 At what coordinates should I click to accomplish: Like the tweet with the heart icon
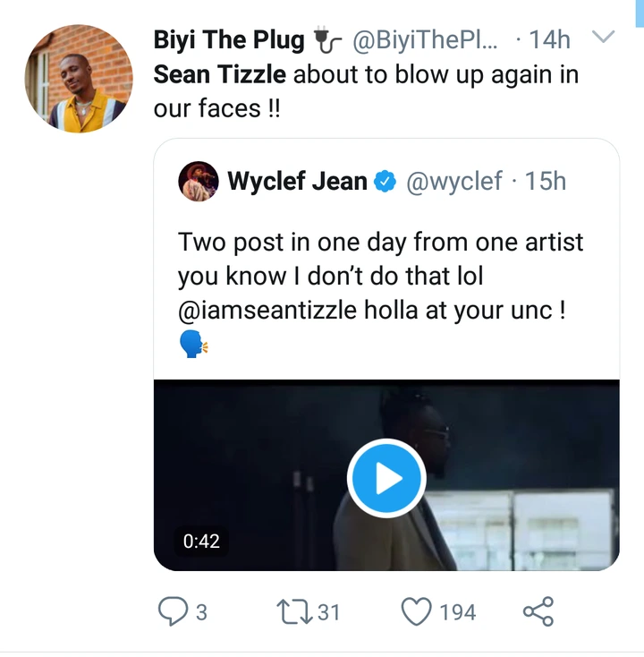[416, 611]
